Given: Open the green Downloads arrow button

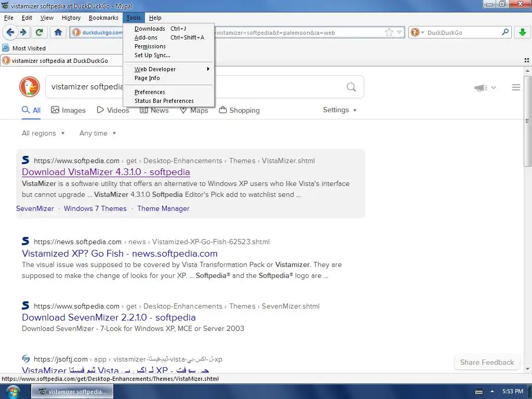Looking at the screenshot, I should point(523,33).
